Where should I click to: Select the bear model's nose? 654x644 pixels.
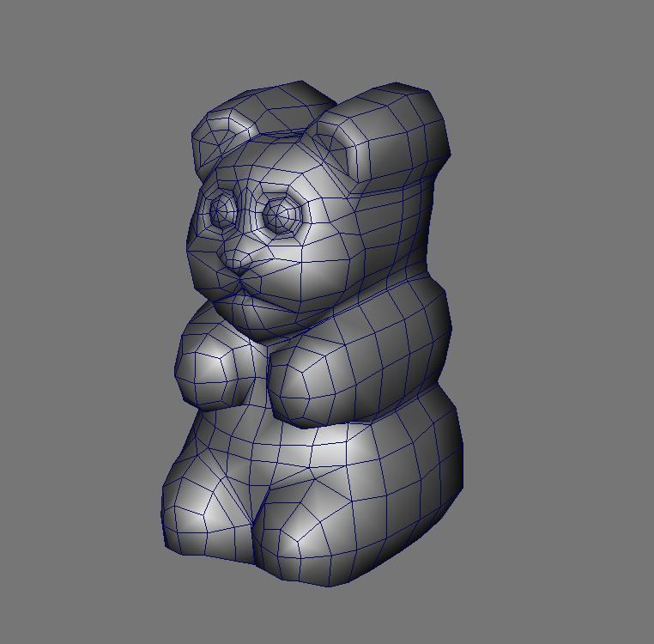(240, 258)
